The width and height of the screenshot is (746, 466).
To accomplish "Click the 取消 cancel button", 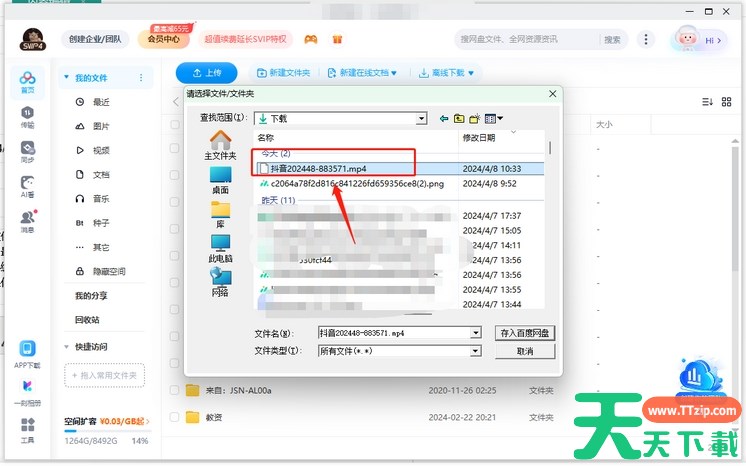I will pos(525,351).
